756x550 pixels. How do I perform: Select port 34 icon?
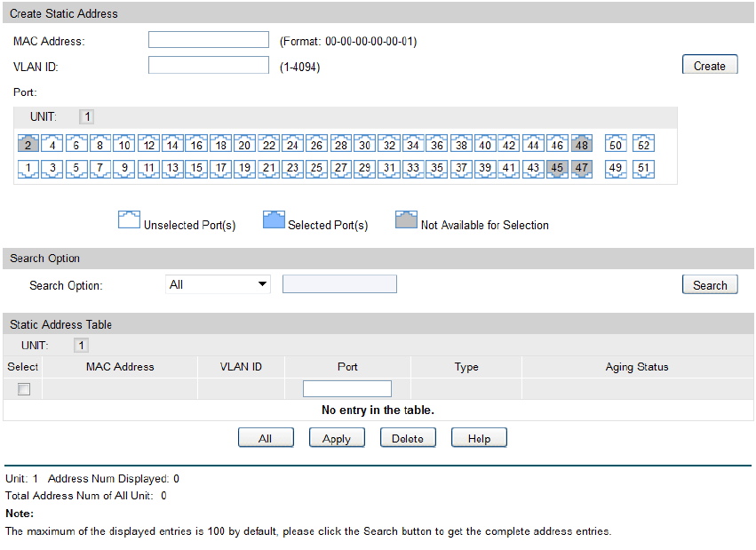[x=413, y=144]
